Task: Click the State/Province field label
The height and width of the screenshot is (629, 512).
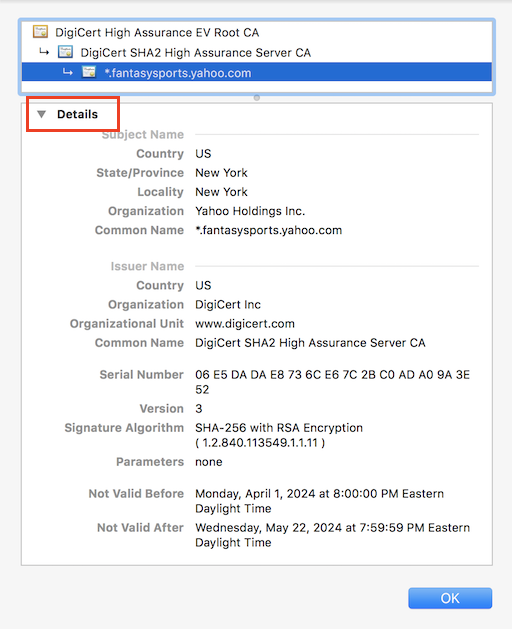Action: click(140, 173)
